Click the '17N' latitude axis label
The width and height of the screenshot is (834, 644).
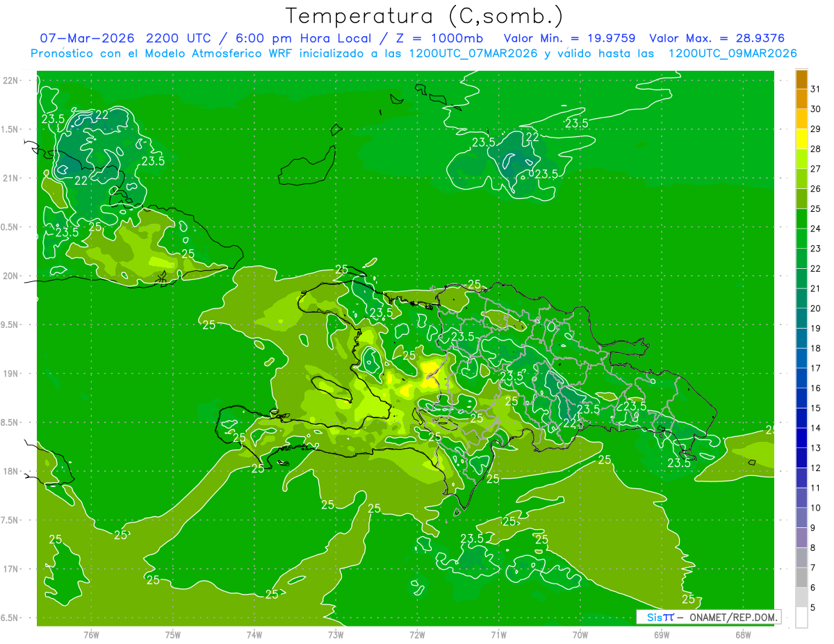pos(11,569)
